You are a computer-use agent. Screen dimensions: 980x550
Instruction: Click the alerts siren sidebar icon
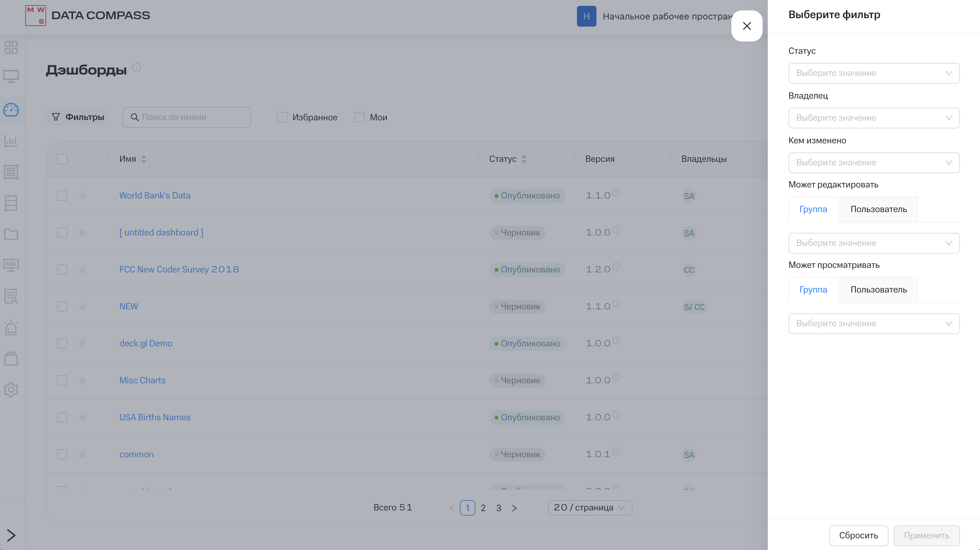tap(11, 327)
